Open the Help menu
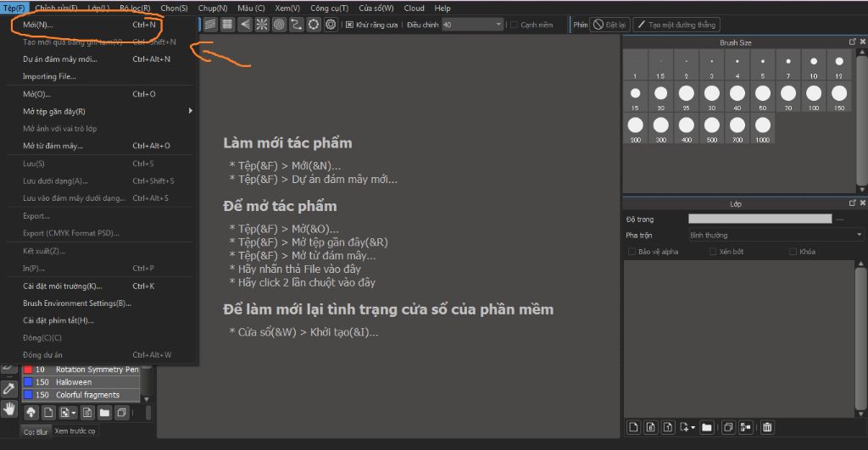The height and width of the screenshot is (450, 868). click(442, 8)
